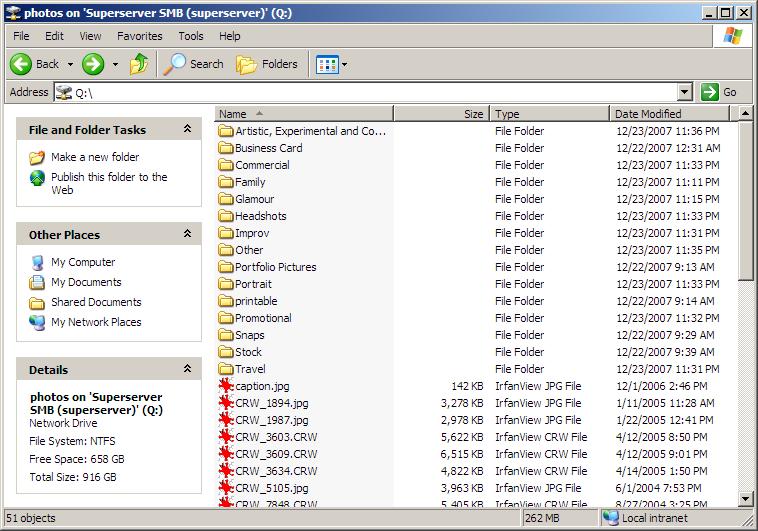Screen dimensions: 758x531
Task: Open the Favorites menu
Action: (139, 36)
